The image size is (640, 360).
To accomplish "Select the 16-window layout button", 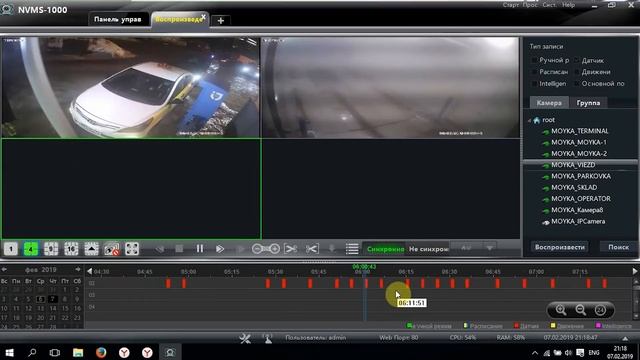I will pyautogui.click(x=71, y=249).
